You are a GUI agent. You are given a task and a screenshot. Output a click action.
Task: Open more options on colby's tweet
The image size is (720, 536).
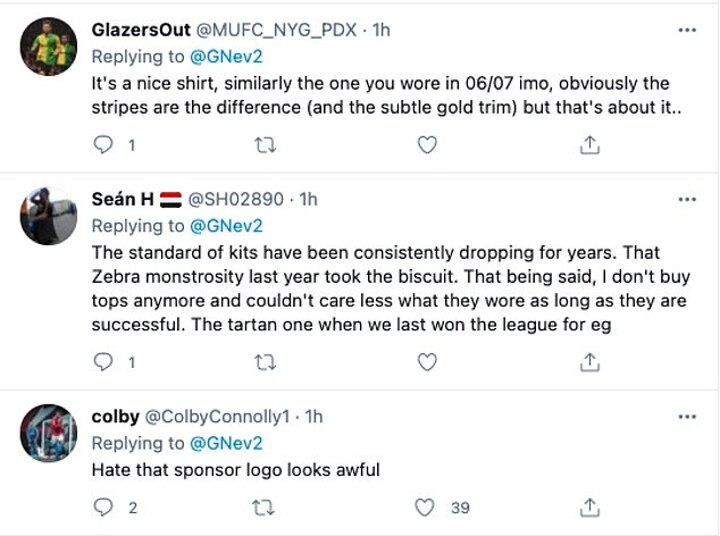(x=686, y=416)
